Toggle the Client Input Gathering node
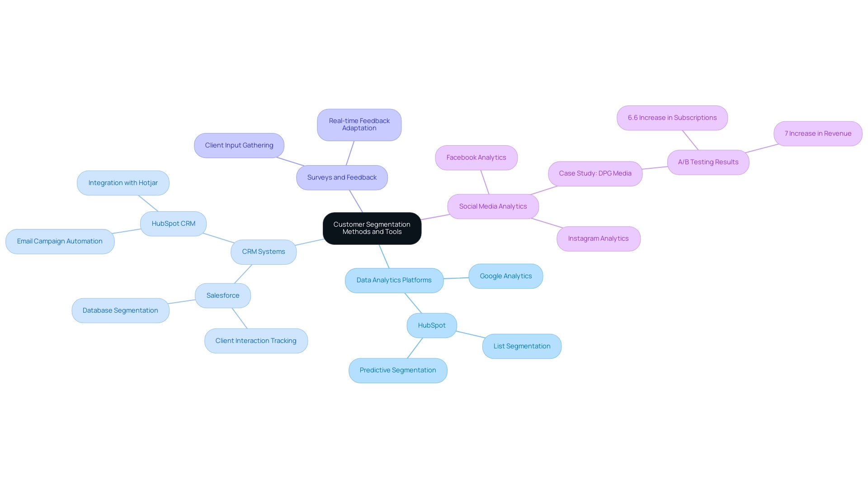This screenshot has width=868, height=490. [x=239, y=145]
